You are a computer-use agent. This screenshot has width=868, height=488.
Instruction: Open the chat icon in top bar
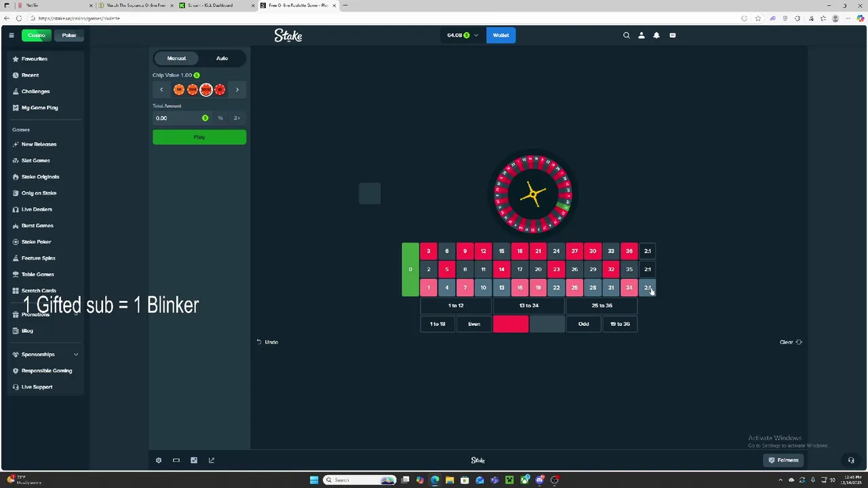(673, 35)
